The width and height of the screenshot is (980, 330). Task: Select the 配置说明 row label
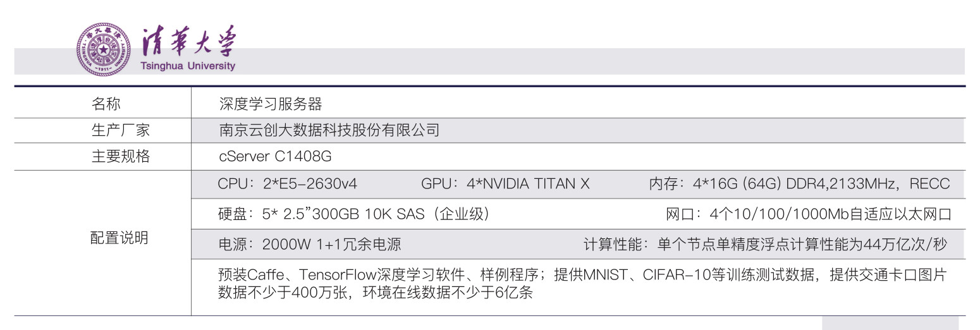pyautogui.click(x=120, y=238)
